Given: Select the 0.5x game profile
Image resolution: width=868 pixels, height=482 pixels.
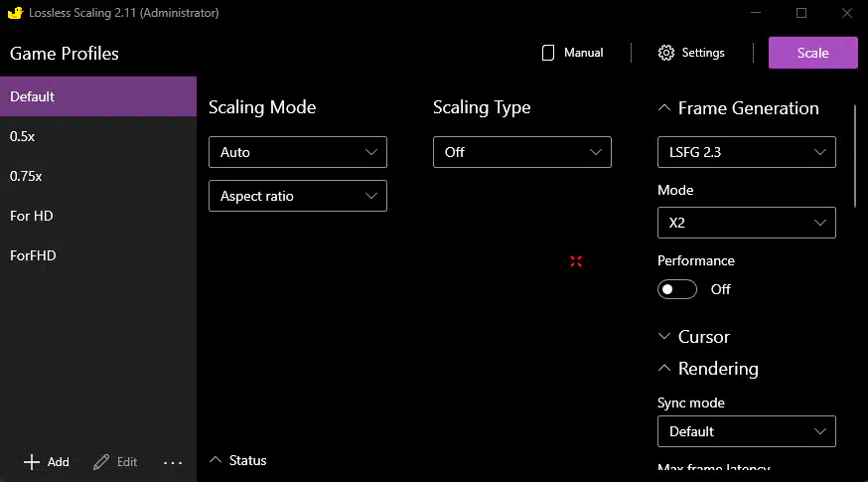Looking at the screenshot, I should pyautogui.click(x=98, y=136).
